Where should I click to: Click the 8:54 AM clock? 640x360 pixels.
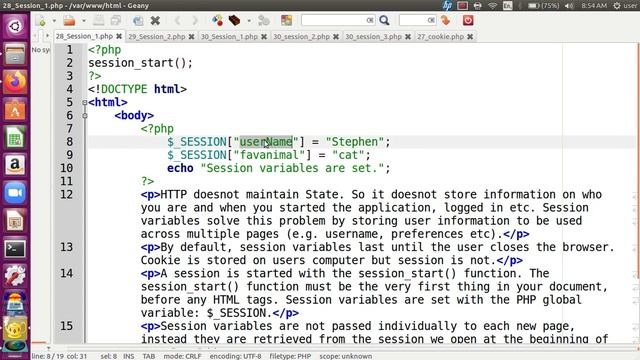click(593, 5)
